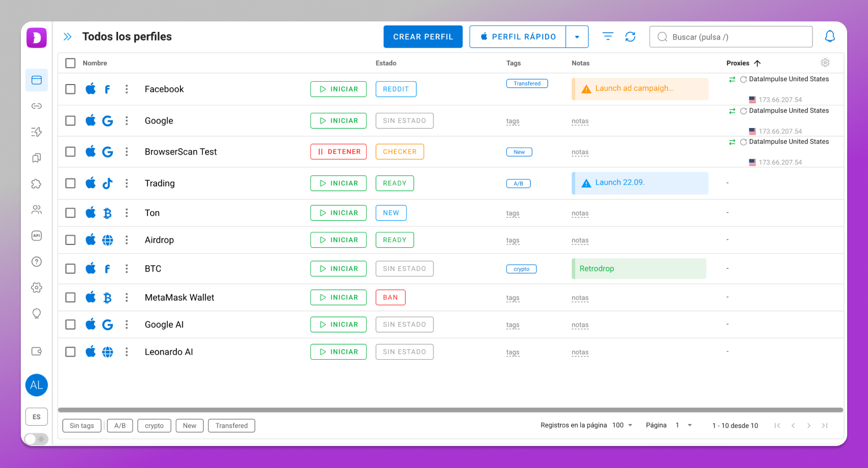
Task: Open the REDDIT status selector for Facebook
Action: (x=396, y=89)
